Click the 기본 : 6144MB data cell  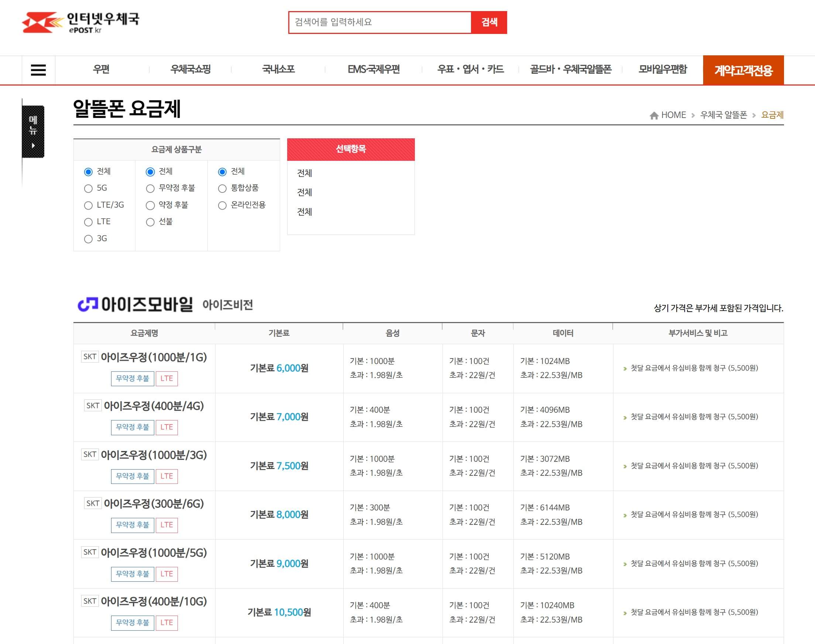[x=545, y=508]
